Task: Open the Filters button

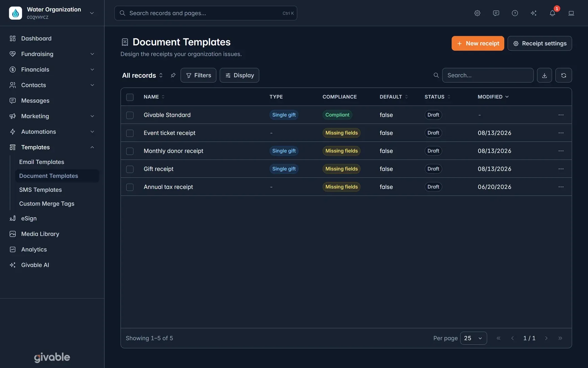Action: pyautogui.click(x=198, y=75)
